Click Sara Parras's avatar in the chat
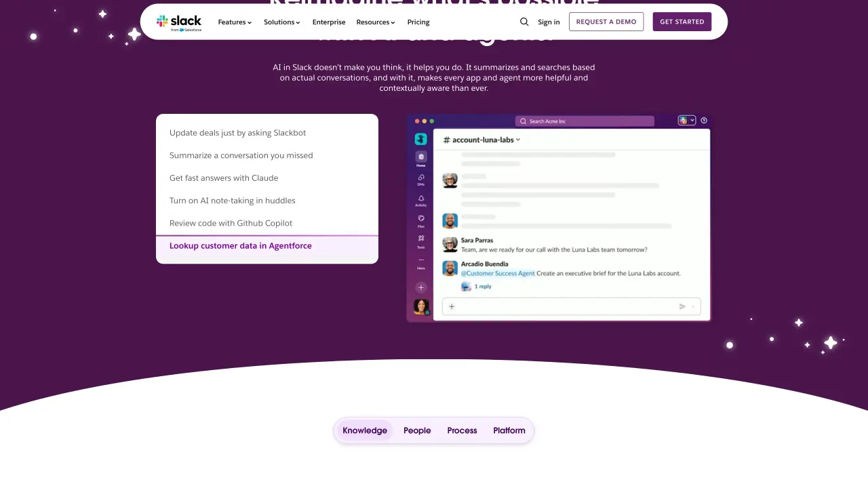The width and height of the screenshot is (868, 488). click(x=450, y=245)
